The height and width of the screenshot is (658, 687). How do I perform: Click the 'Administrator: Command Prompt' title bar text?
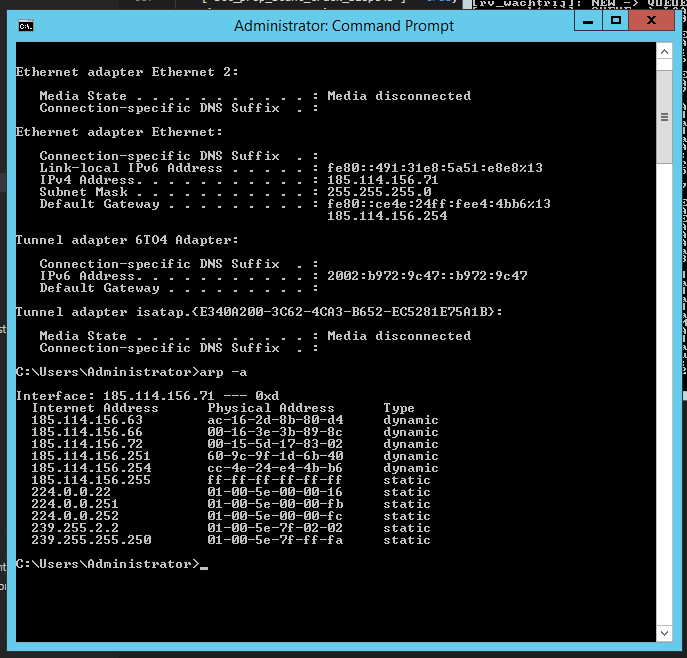click(343, 26)
